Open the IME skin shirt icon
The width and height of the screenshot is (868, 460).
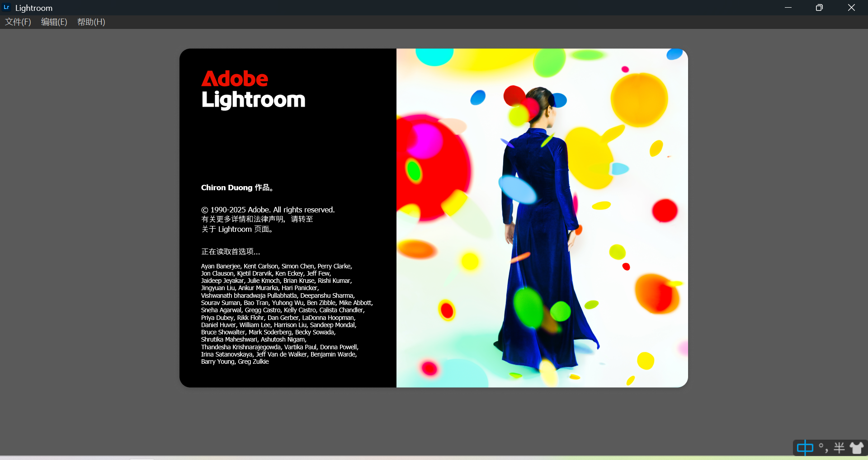pos(857,448)
